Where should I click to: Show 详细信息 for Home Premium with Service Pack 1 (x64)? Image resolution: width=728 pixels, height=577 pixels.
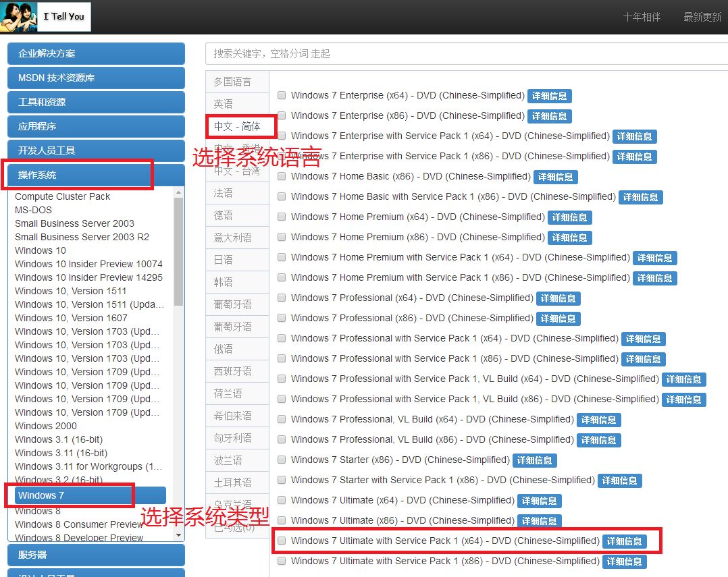(x=654, y=258)
